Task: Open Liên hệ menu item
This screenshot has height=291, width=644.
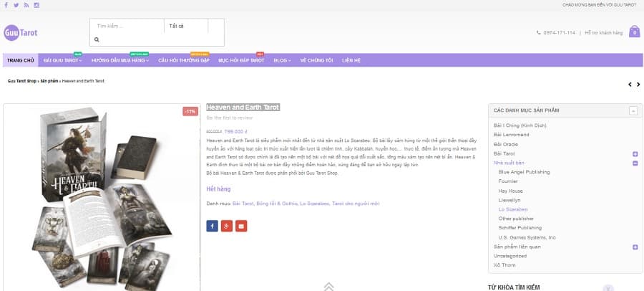Action: [x=351, y=60]
